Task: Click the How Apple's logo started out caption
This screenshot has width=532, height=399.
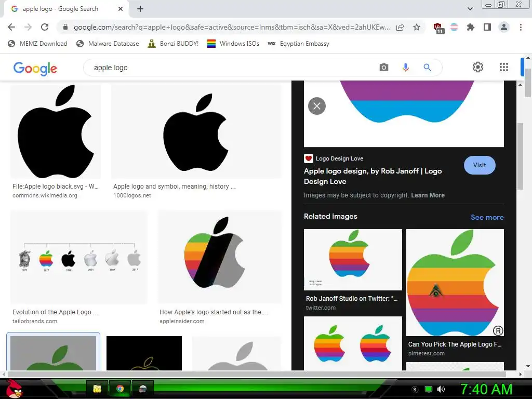Action: coord(214,312)
